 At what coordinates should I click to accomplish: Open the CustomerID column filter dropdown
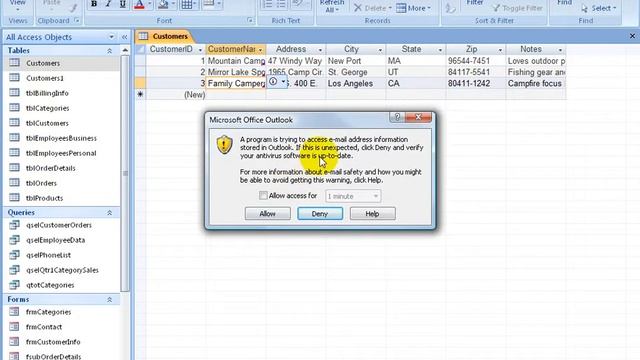[x=200, y=50]
